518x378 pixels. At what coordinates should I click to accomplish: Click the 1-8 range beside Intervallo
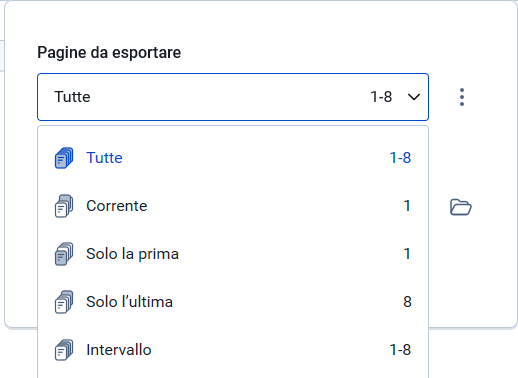click(400, 350)
